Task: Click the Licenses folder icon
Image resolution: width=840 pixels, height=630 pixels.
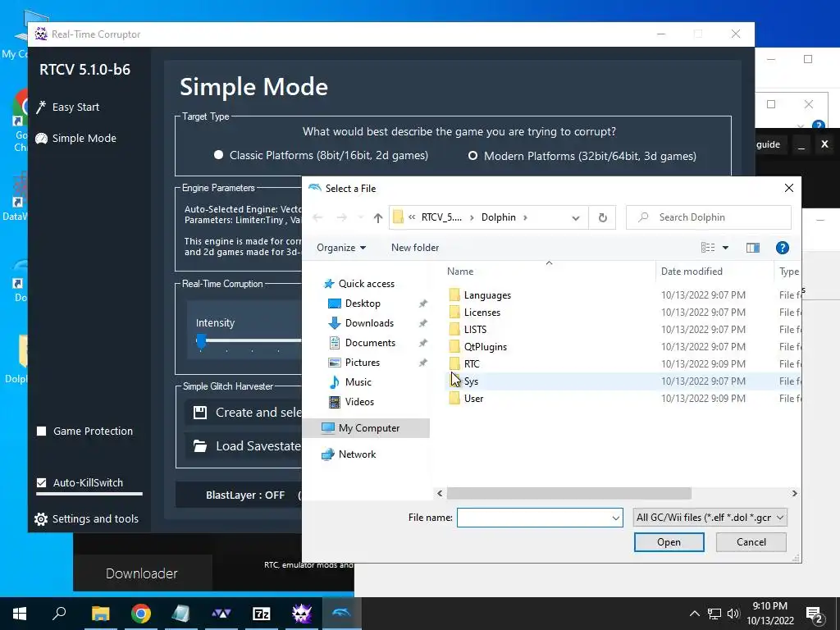Action: pos(454,313)
